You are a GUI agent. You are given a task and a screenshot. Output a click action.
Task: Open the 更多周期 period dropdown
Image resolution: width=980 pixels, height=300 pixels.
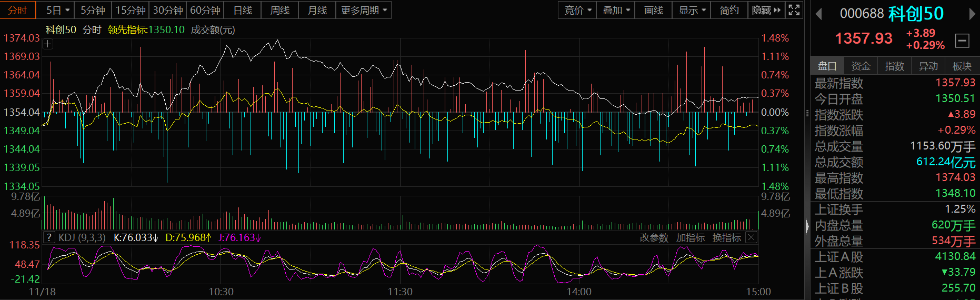pyautogui.click(x=364, y=10)
